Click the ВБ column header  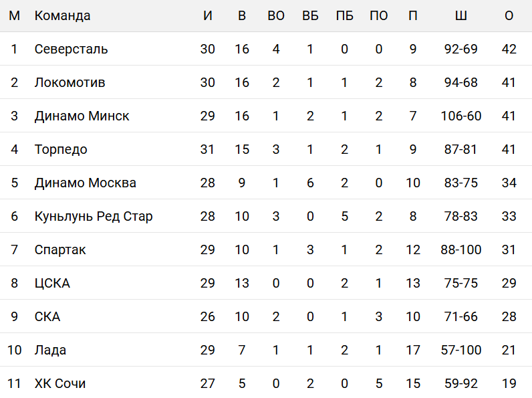[310, 15]
